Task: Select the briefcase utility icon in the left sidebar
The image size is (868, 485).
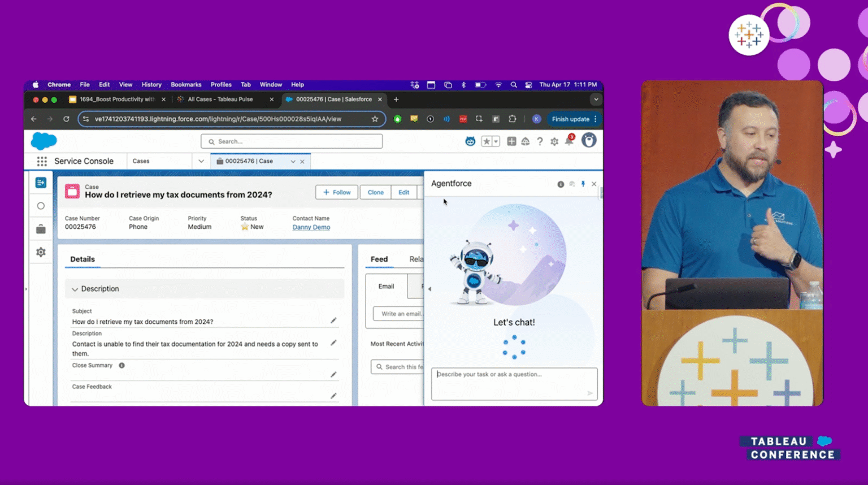Action: pyautogui.click(x=40, y=229)
